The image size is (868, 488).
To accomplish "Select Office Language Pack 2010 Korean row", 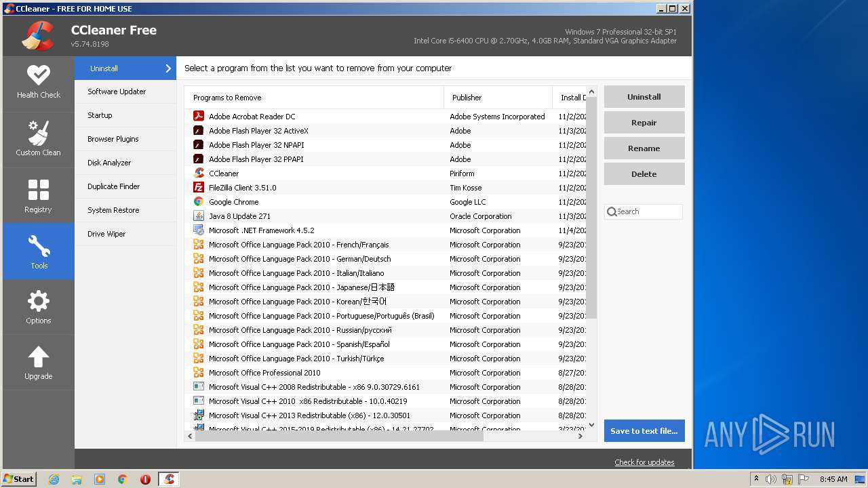I will pos(385,302).
